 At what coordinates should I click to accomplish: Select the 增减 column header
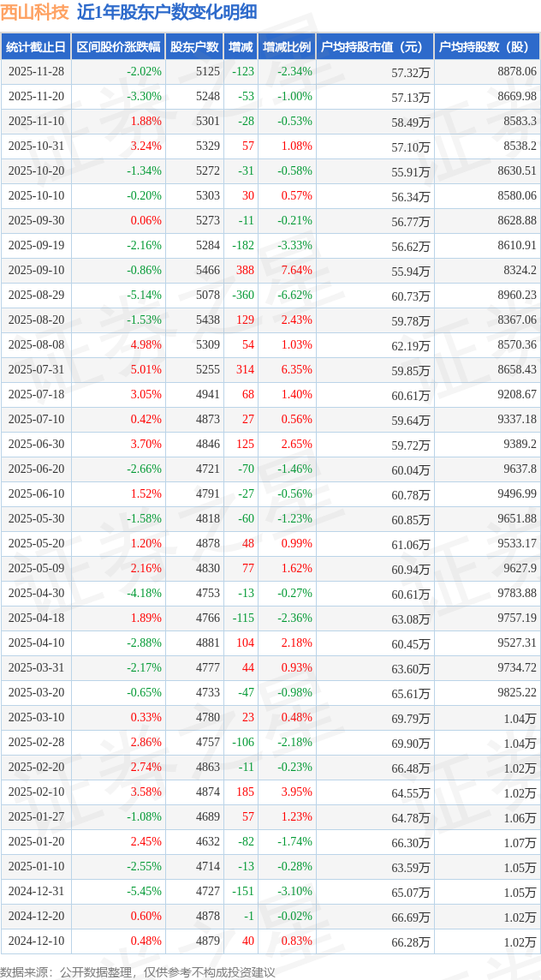[241, 47]
